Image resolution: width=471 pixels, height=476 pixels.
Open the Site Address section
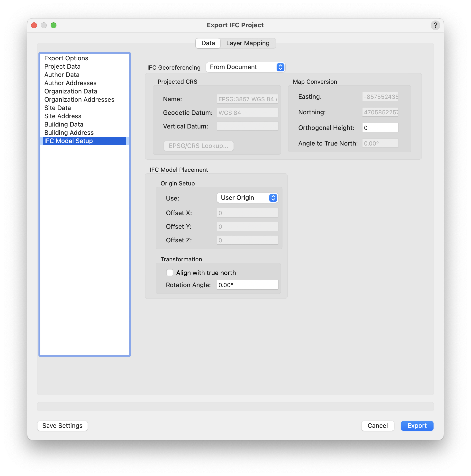tap(63, 116)
